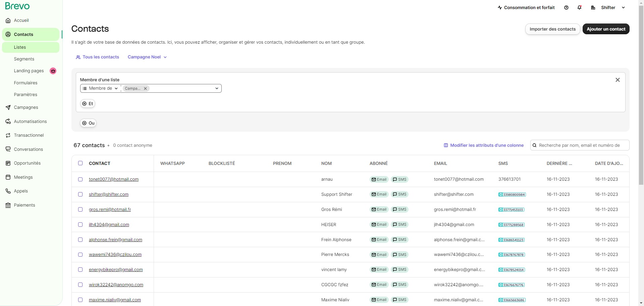
Task: Click SMS number badge for shifter@shifter.com
Action: tap(512, 194)
